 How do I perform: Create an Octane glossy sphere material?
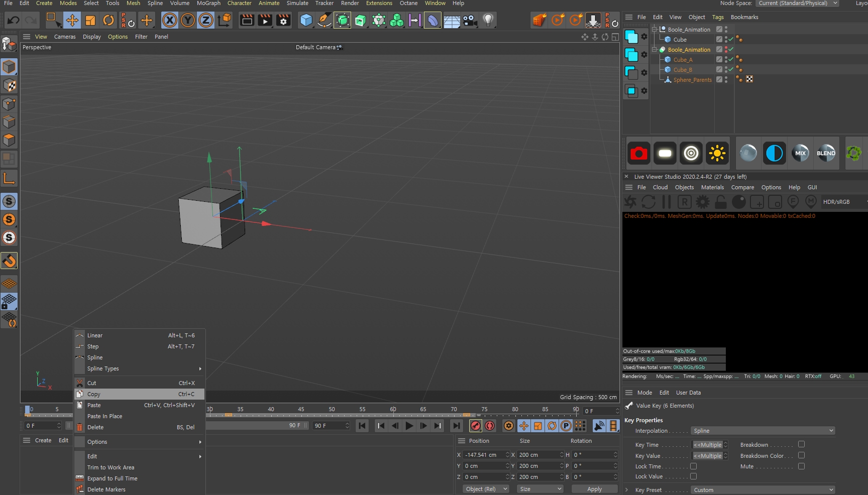click(748, 153)
